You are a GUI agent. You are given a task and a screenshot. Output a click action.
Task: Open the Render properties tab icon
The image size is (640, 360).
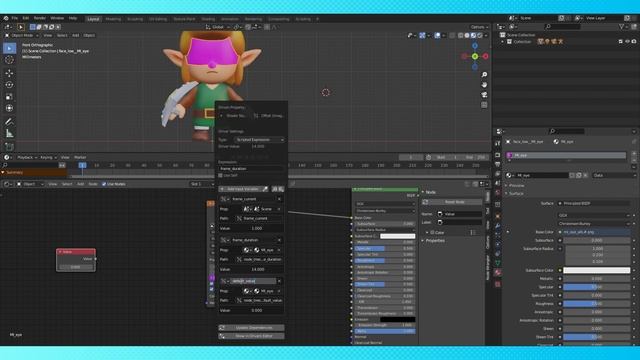498,155
